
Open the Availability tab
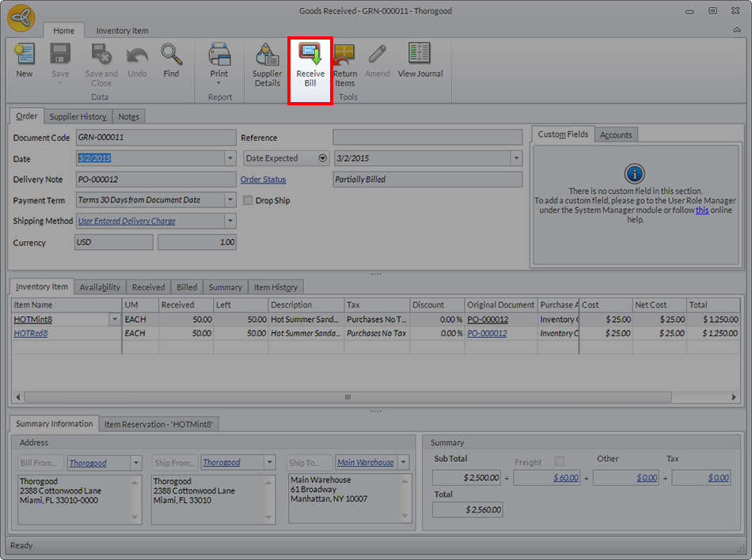pos(100,287)
